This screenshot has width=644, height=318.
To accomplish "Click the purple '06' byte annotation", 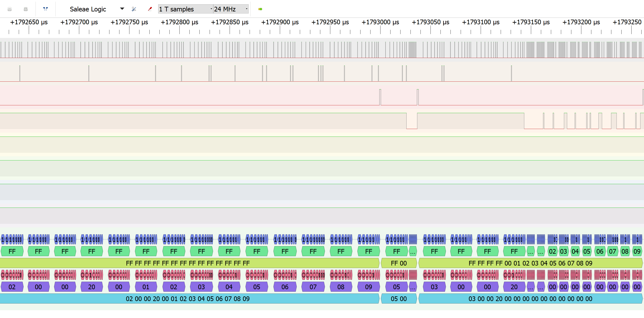I will (x=285, y=287).
